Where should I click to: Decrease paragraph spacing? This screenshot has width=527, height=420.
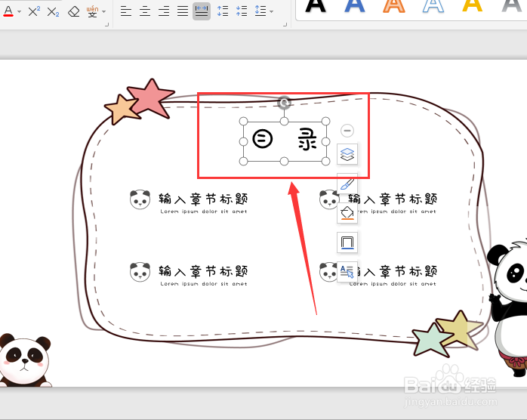coord(242,11)
